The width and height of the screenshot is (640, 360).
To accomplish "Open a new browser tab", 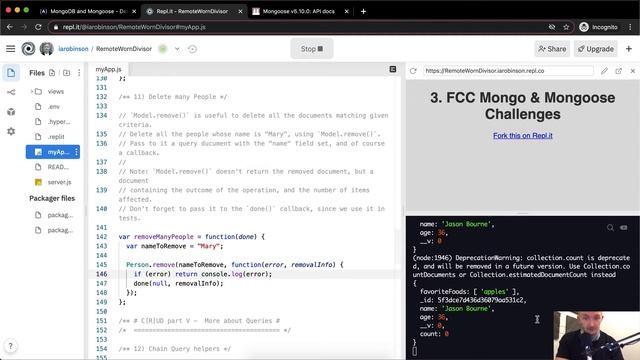I will (x=363, y=11).
